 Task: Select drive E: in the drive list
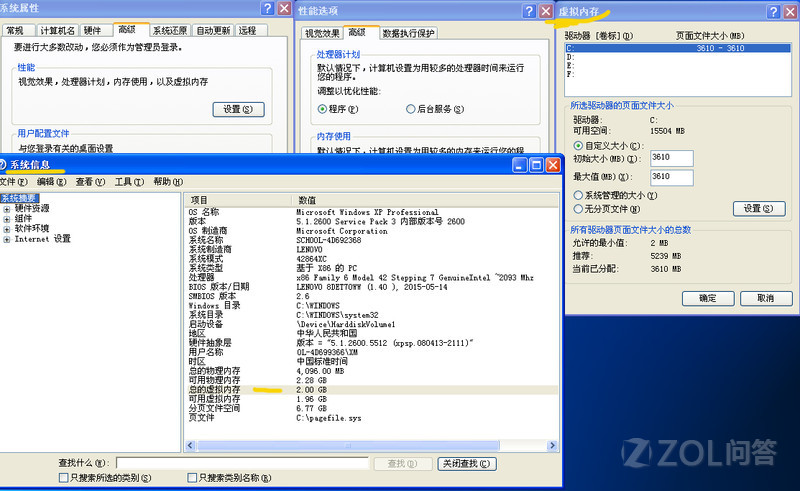[678, 65]
